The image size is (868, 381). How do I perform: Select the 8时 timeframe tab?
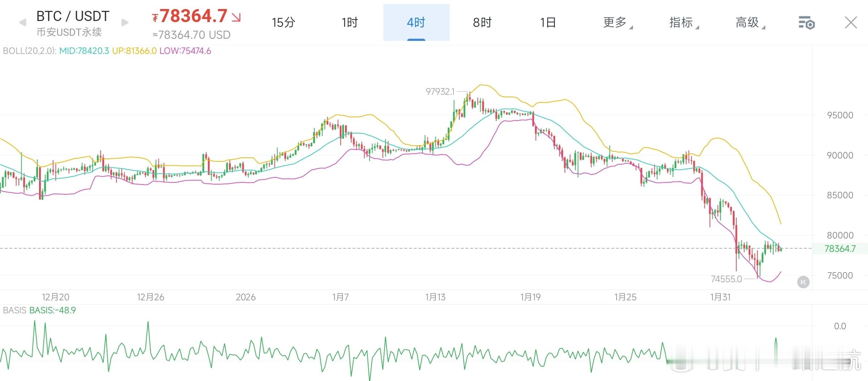tap(482, 22)
